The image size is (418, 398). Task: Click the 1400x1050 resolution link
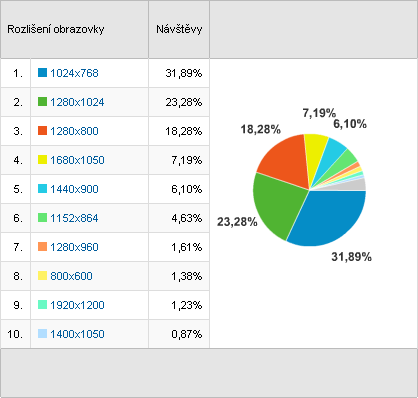(77, 334)
